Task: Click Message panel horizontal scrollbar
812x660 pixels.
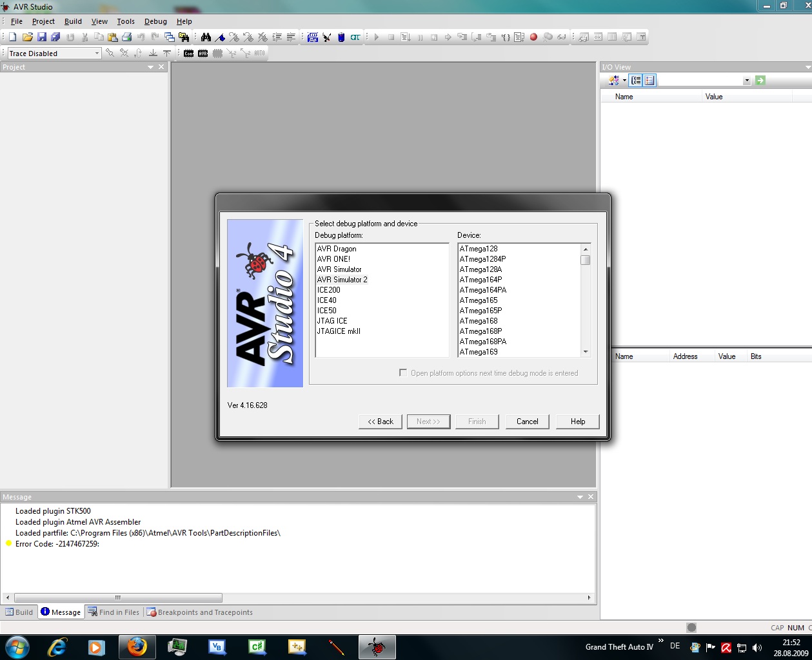Action: 118,597
